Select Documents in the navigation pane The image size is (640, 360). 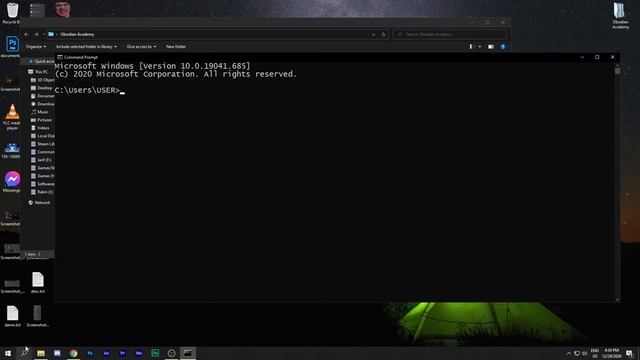click(x=42, y=96)
